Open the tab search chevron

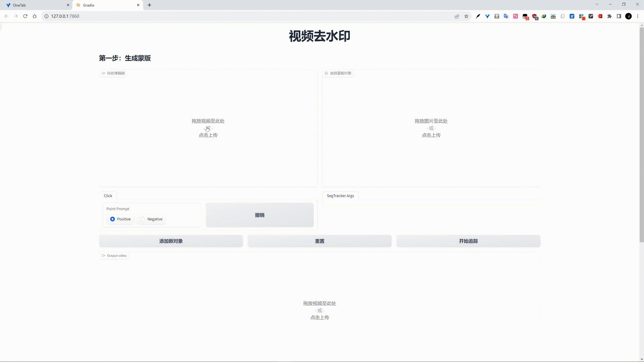coord(596,5)
